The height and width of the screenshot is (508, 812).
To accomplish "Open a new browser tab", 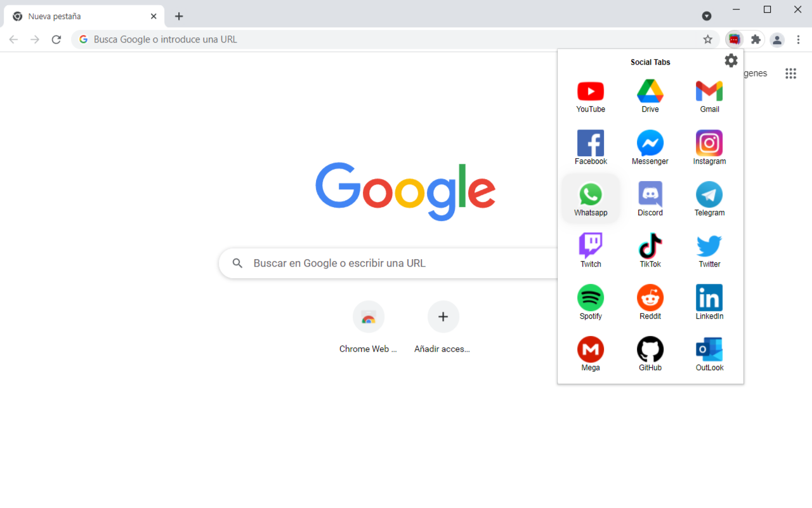I will tap(178, 16).
